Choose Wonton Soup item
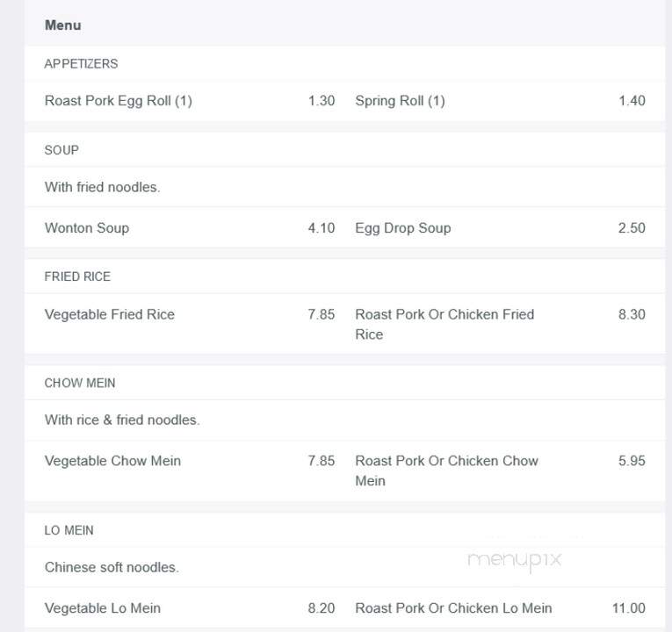Viewport: 672px width, 632px height. coord(87,228)
